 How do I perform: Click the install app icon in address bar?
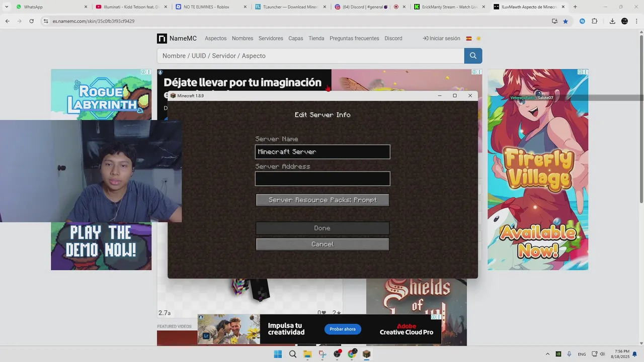[x=554, y=21]
